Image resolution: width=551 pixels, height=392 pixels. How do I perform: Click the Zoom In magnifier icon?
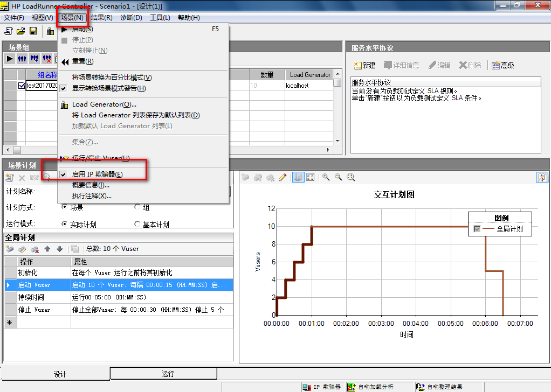326,177
